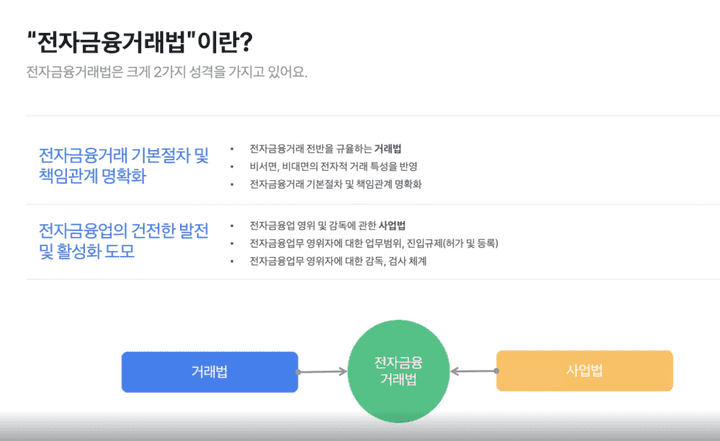Click the arrow from 사업법 to circle

pos(474,371)
